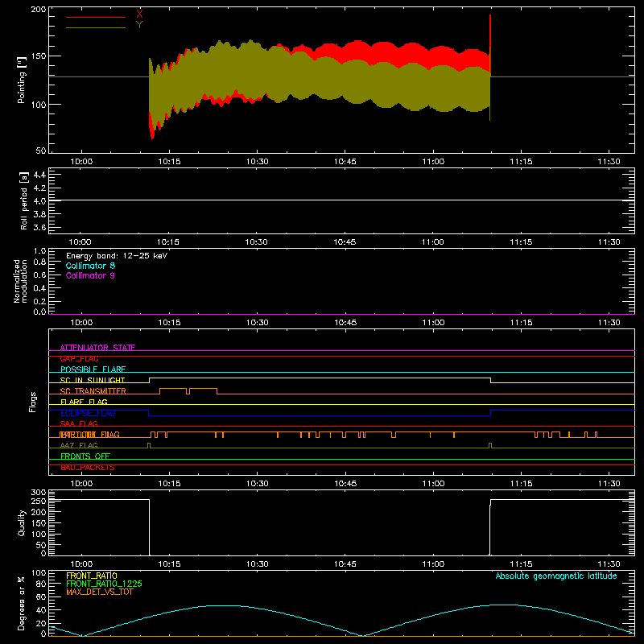The width and height of the screenshot is (644, 644).
Task: Click 'Absolute geomagnetic latitude' legend text
Action: (x=556, y=576)
